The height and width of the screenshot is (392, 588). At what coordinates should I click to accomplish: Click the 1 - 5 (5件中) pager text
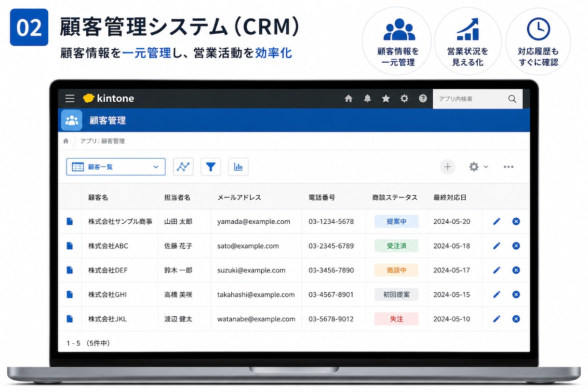pyautogui.click(x=88, y=343)
